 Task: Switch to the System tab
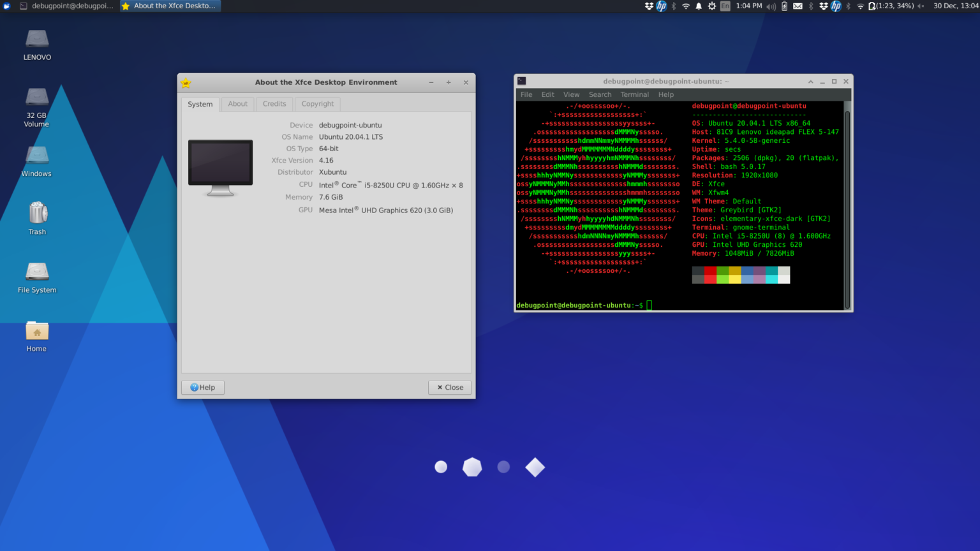coord(200,104)
